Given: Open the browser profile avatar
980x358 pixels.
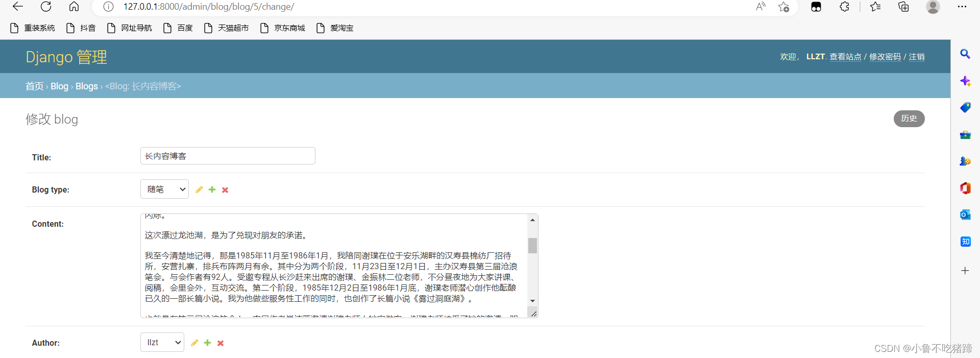Looking at the screenshot, I should 933,7.
